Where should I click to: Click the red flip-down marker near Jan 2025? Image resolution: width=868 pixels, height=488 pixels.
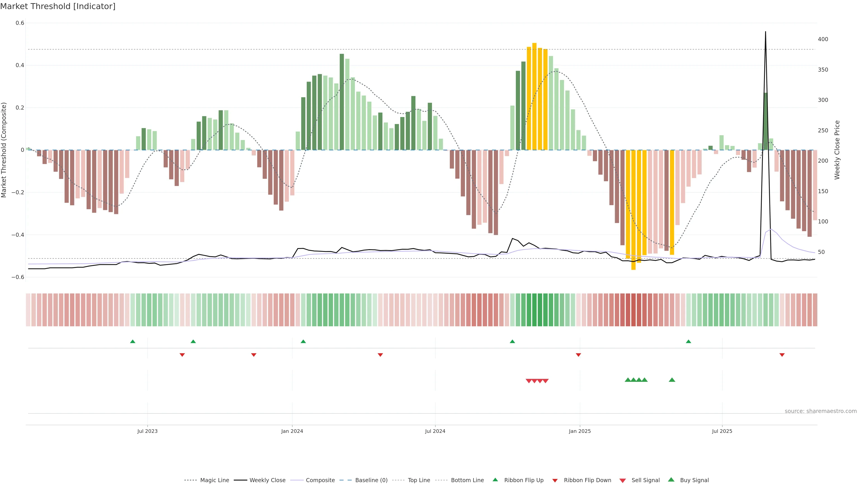(x=579, y=355)
